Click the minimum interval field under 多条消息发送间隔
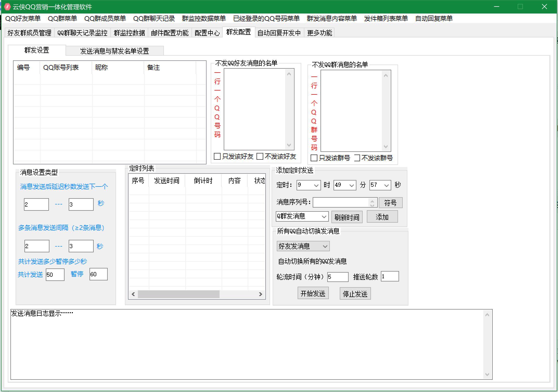The image size is (558, 392). tap(37, 246)
